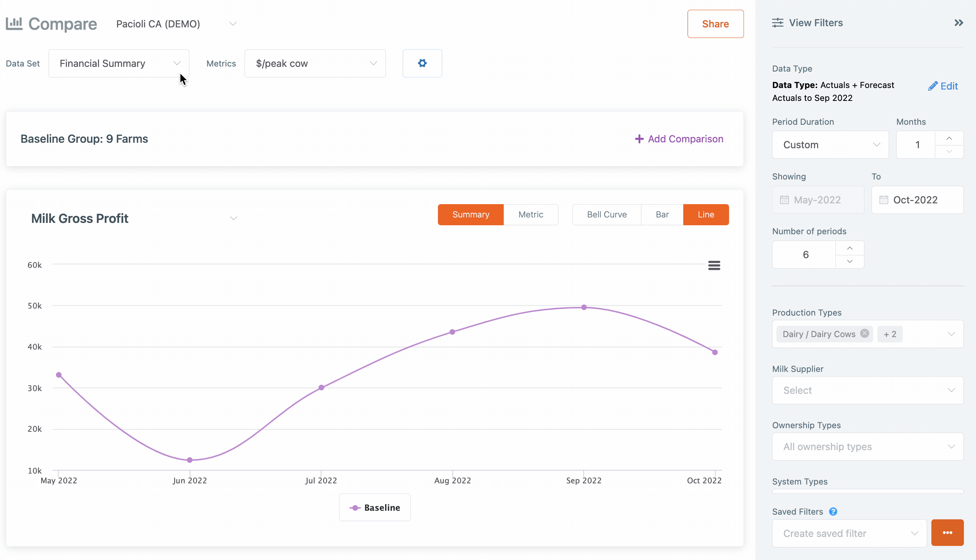Open the Pacioli CA (DEMO) organisation dropdown
The height and width of the screenshot is (560, 976).
(x=176, y=24)
